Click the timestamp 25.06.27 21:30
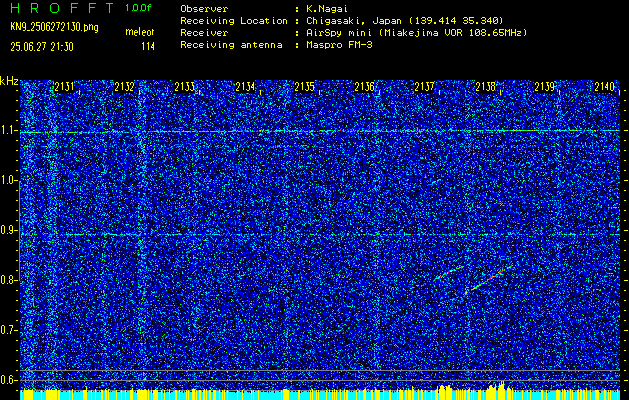This screenshot has height=400, width=629. [x=42, y=47]
